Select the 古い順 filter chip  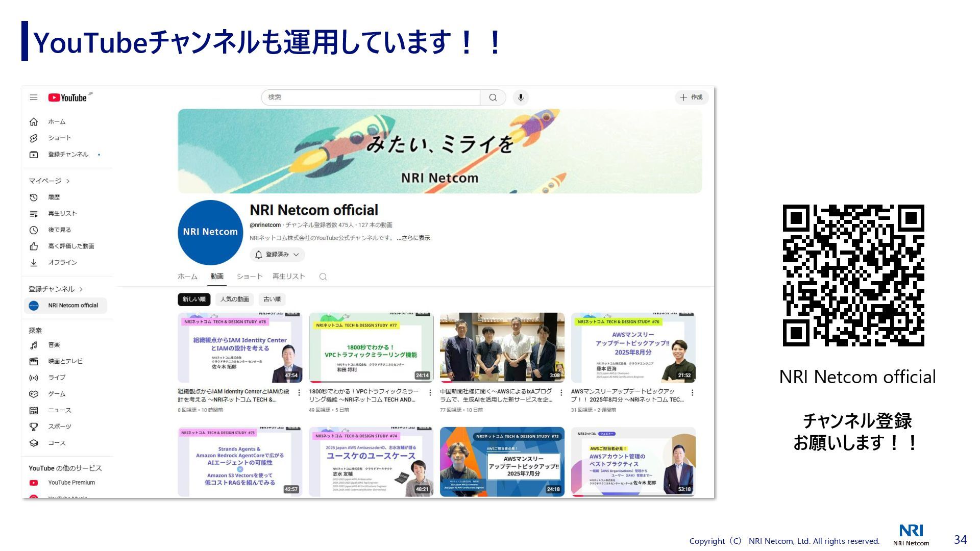(272, 299)
